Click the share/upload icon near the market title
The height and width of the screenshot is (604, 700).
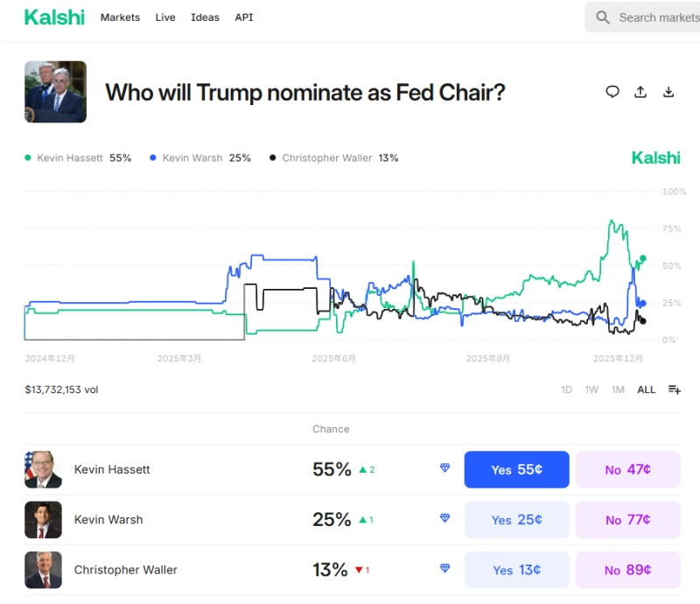tap(640, 91)
